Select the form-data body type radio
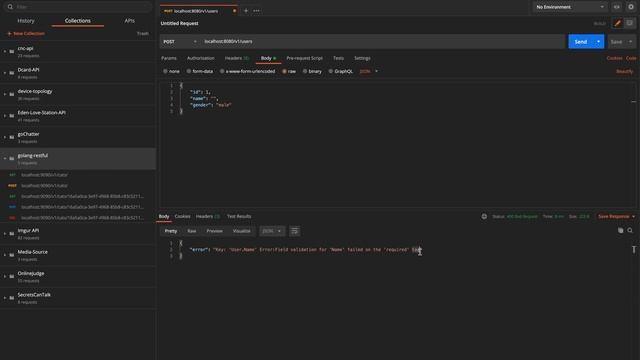640x360 pixels. pos(189,71)
